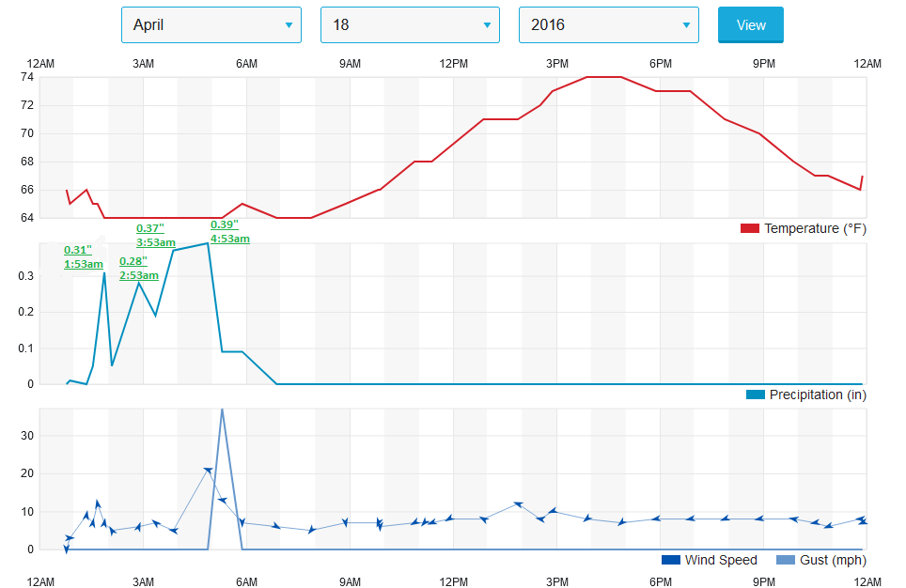Click the 6PM label on bottom time axis
Screen dimensions: 906x588
pyautogui.click(x=660, y=582)
